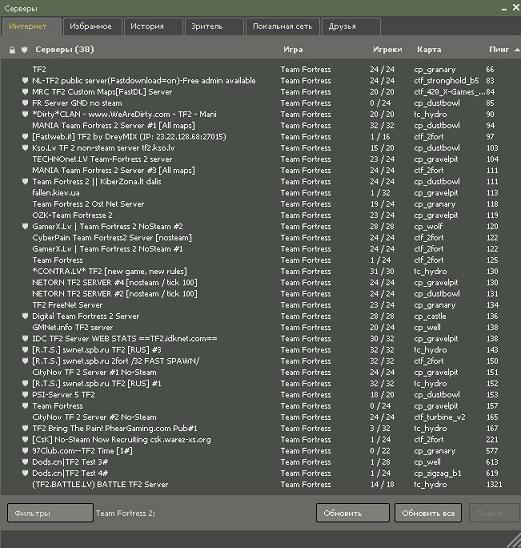This screenshot has width=521, height=548.
Task: Click shield icon beside Kso.Lv TF 2 server
Action: point(25,148)
